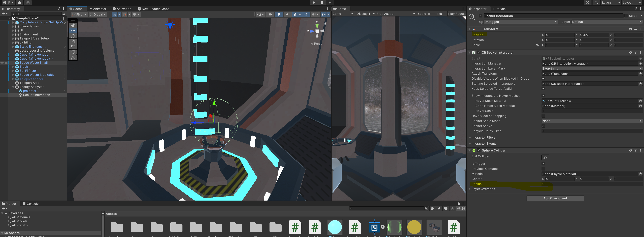Expand the Interactor Events section
The width and height of the screenshot is (644, 237).
coord(484,144)
